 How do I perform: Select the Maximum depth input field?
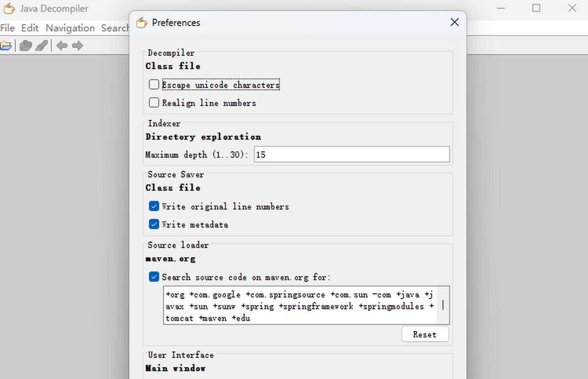pos(351,154)
